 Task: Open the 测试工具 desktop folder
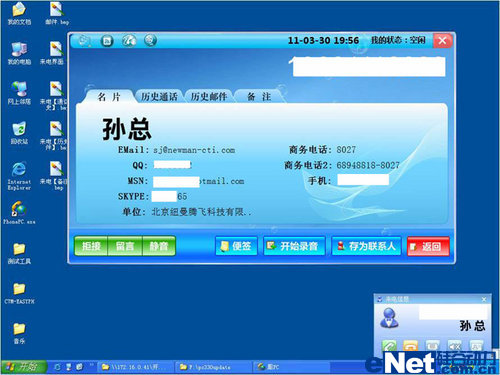(x=19, y=253)
